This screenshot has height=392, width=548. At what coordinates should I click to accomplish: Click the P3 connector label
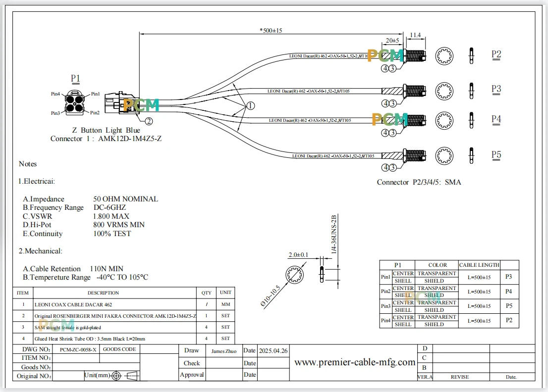tap(496, 89)
